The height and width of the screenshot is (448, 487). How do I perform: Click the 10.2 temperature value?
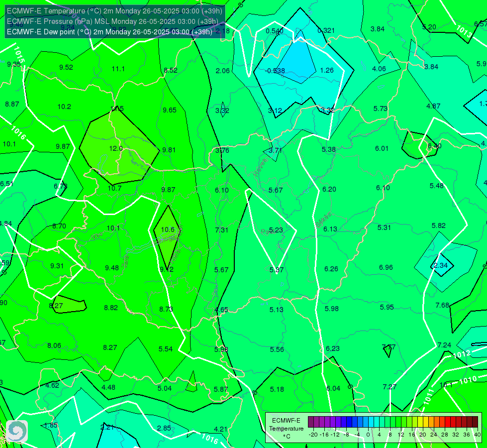pyautogui.click(x=64, y=107)
